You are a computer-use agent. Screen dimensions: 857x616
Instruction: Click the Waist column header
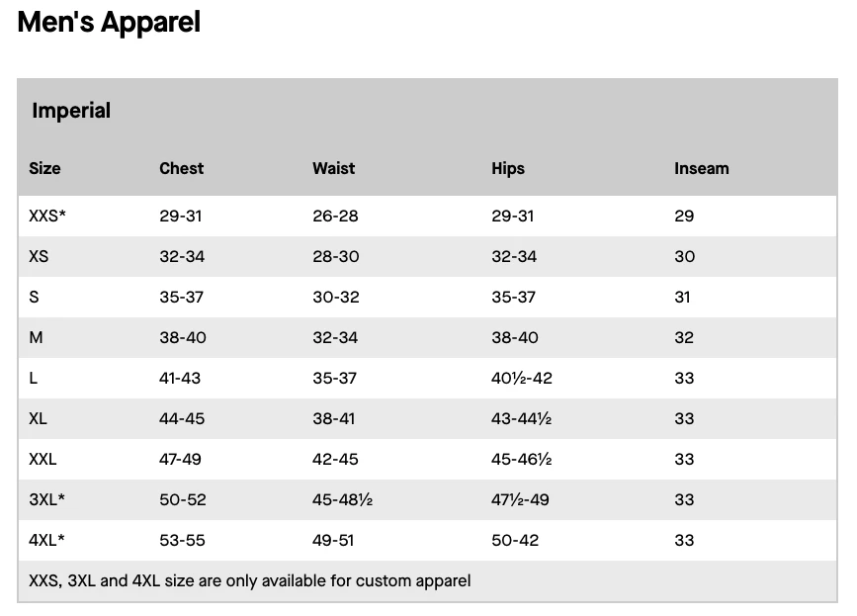pyautogui.click(x=333, y=168)
